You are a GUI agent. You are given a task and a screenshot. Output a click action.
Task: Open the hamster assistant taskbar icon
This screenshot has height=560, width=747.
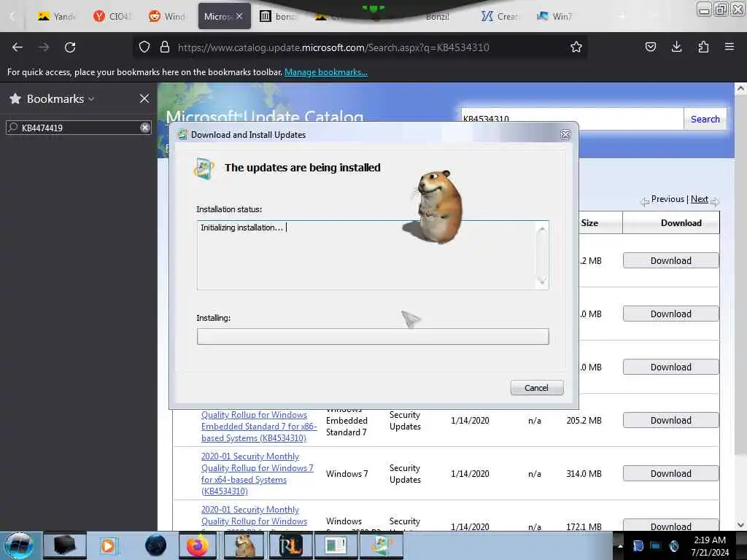[x=244, y=545]
